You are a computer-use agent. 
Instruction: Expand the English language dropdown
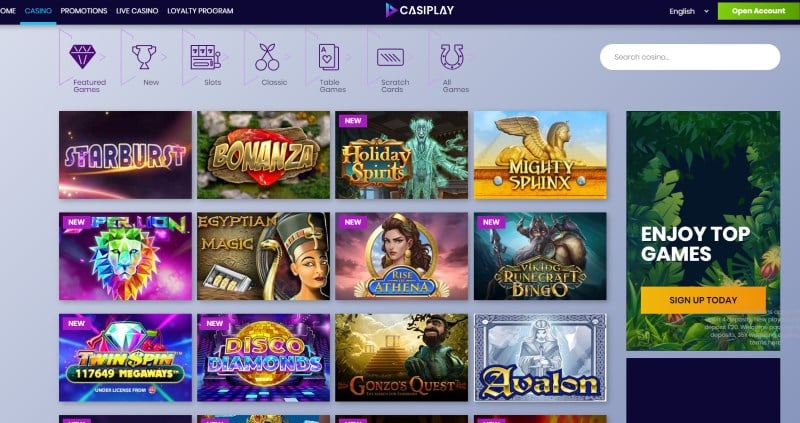click(x=689, y=11)
